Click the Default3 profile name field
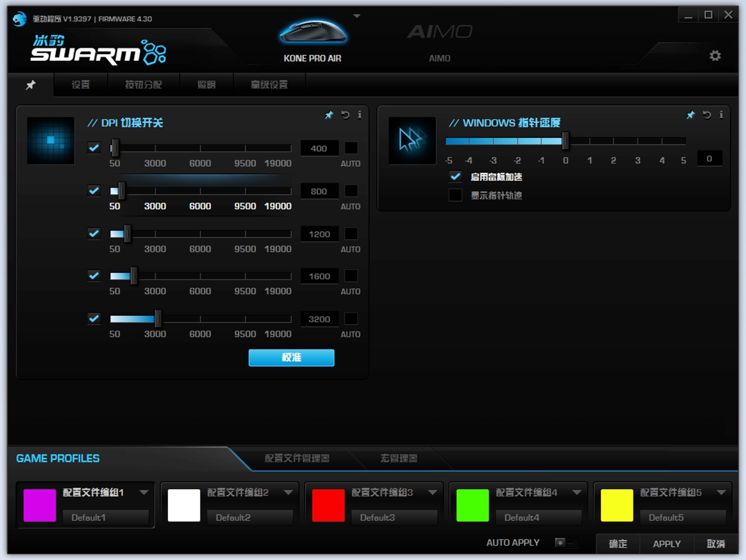 coord(394,517)
